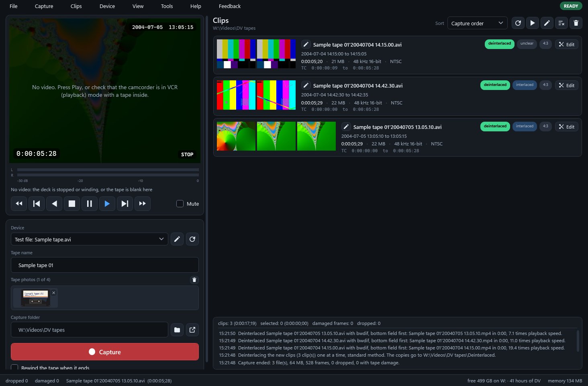Click the interlaced tag on 14.42.30 clip
Viewport: 588px width, 386px height.
[x=525, y=85]
